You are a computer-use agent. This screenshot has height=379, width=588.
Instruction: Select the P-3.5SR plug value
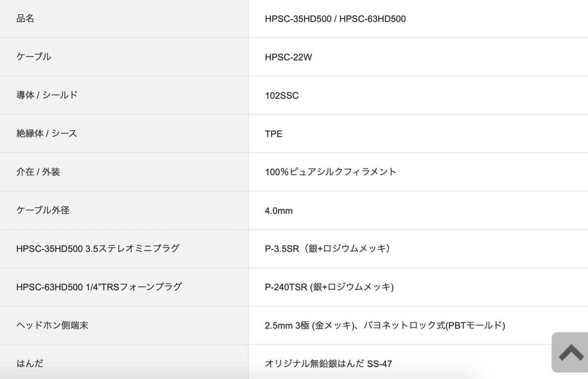328,248
